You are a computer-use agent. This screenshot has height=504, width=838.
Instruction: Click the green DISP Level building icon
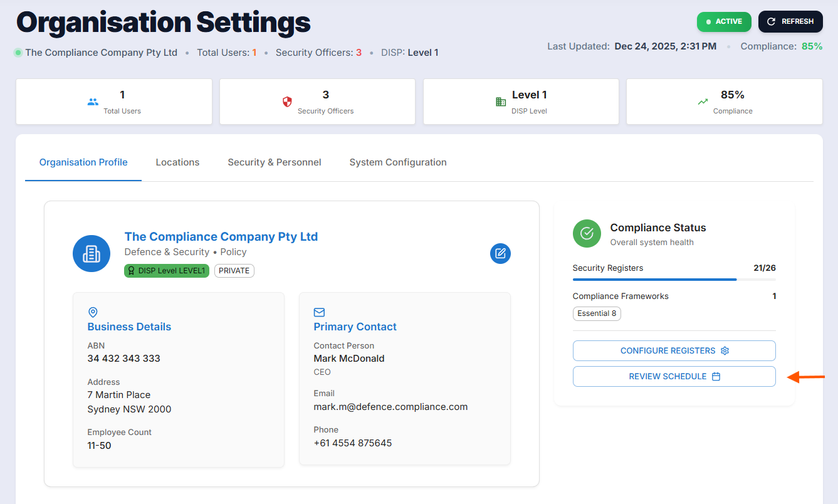point(500,102)
